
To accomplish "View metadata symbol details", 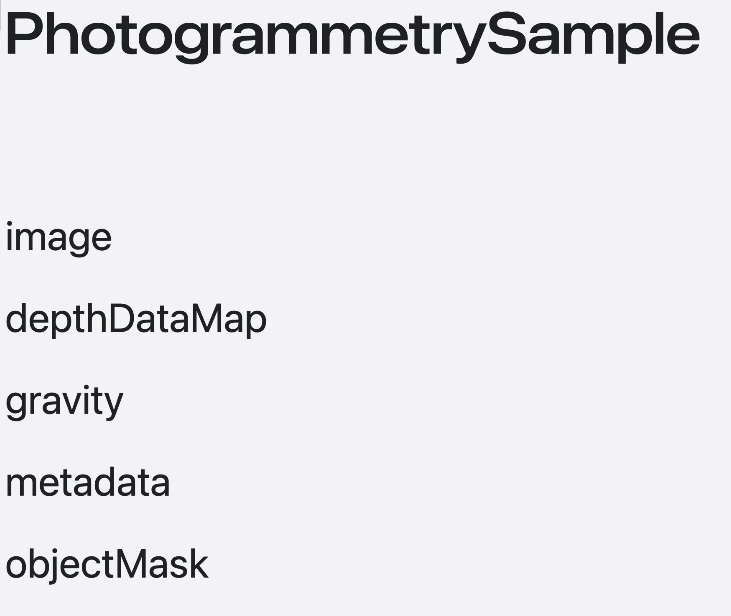I will pos(88,483).
